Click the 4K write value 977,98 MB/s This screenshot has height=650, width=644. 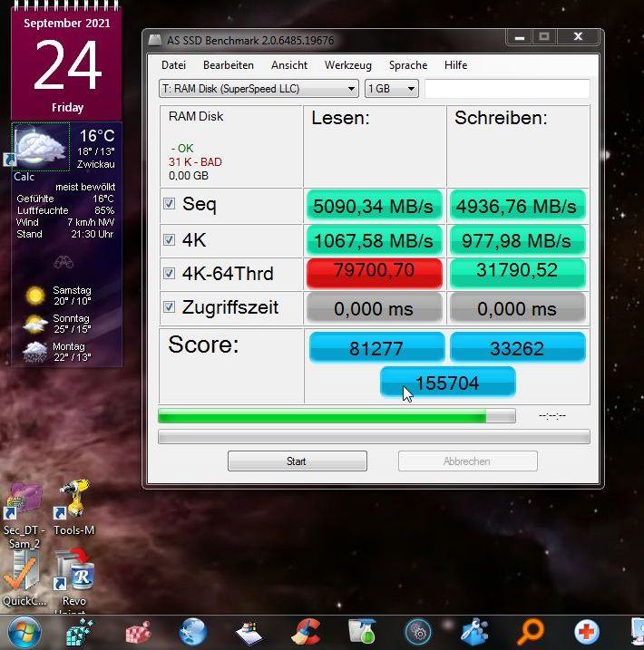point(518,240)
